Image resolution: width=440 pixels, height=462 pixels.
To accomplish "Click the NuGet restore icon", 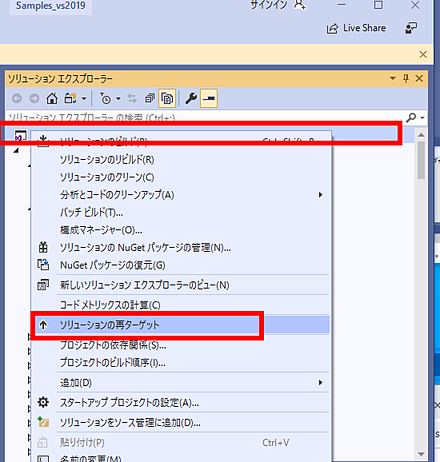I will (x=43, y=265).
